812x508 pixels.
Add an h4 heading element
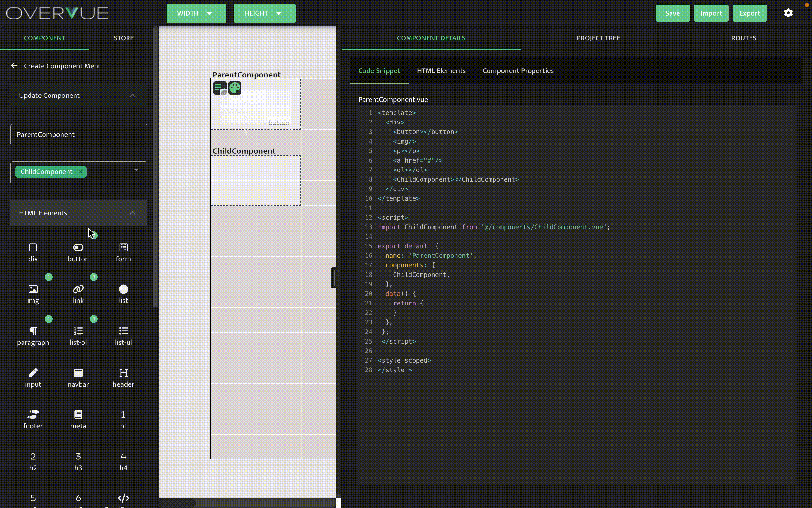123,462
